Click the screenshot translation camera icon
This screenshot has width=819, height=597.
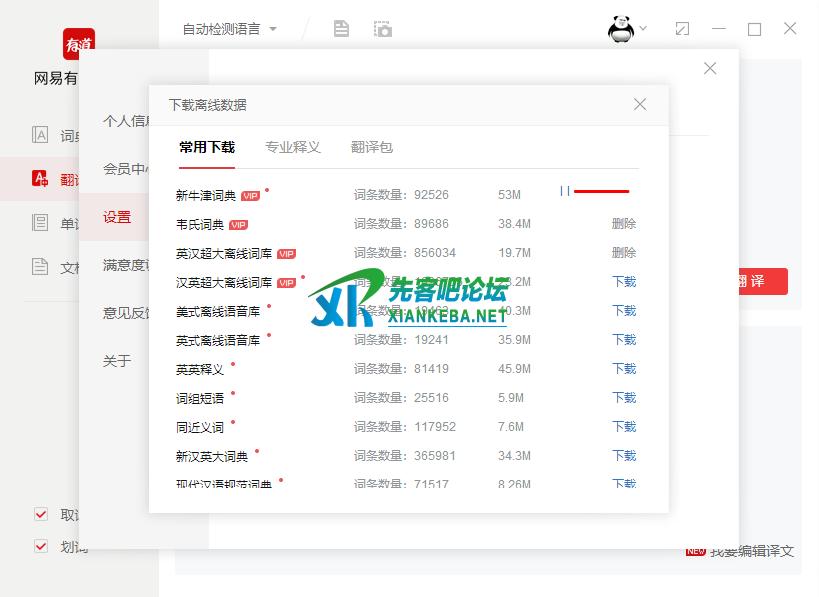click(x=382, y=29)
